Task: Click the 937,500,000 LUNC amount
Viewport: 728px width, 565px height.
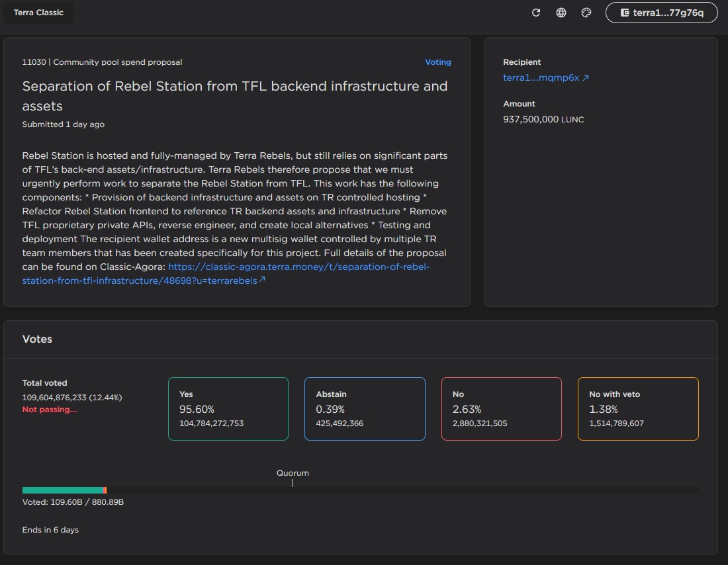Action: click(x=543, y=119)
